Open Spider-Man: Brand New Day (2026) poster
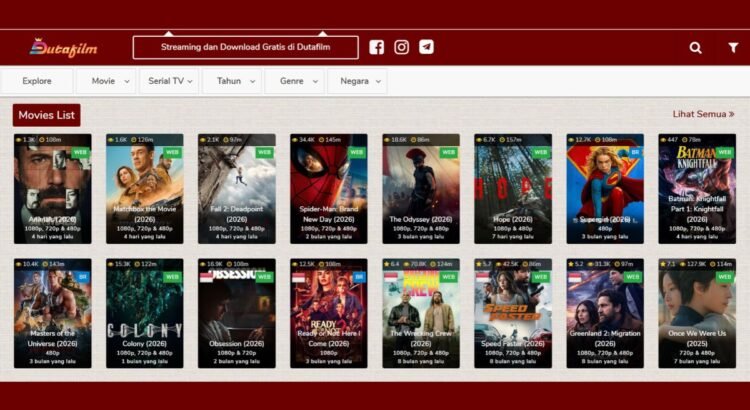The height and width of the screenshot is (410, 750). [329, 189]
